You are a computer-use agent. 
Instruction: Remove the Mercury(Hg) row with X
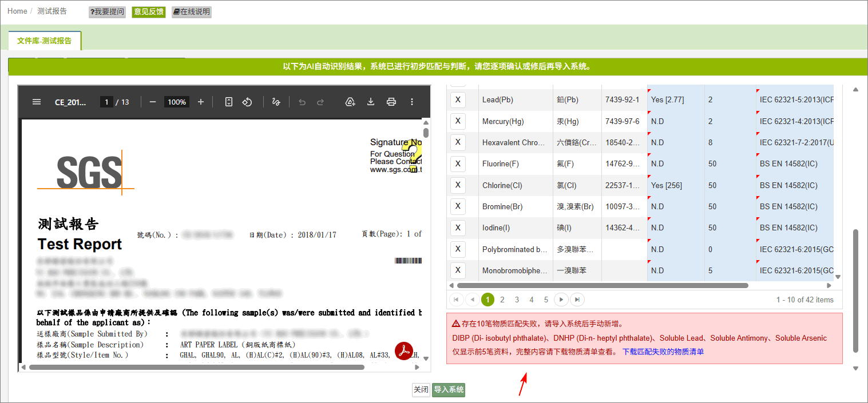click(458, 121)
